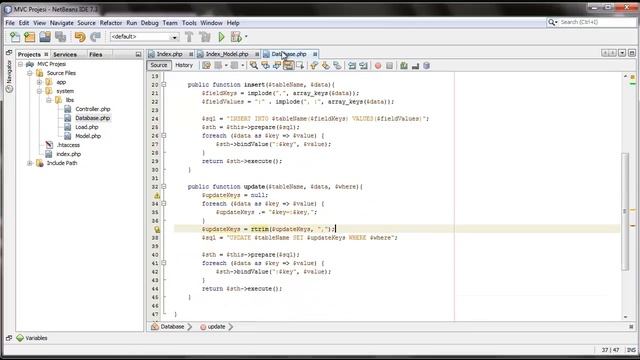The width and height of the screenshot is (640, 360).
Task: Click Find Next Occurrence icon
Action: pyautogui.click(x=277, y=65)
